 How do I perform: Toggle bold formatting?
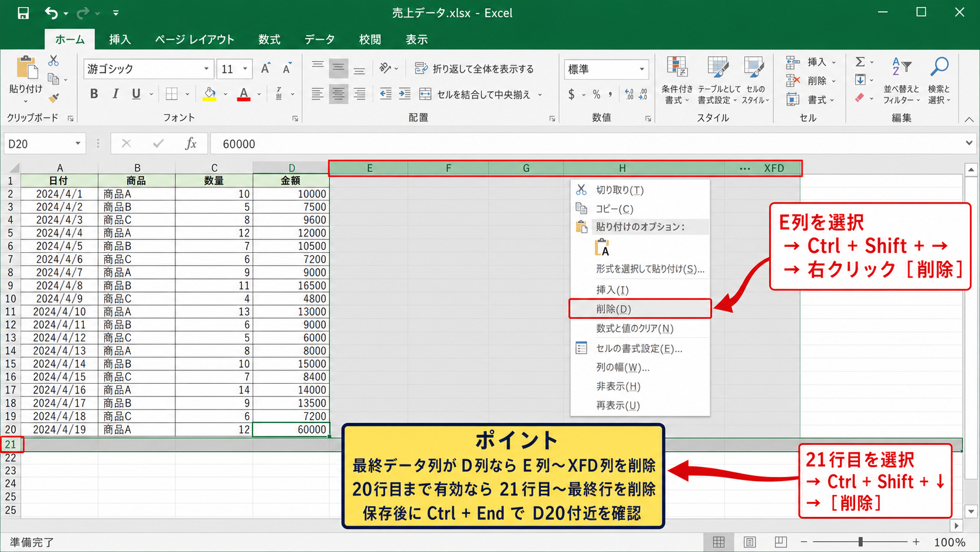pyautogui.click(x=94, y=94)
